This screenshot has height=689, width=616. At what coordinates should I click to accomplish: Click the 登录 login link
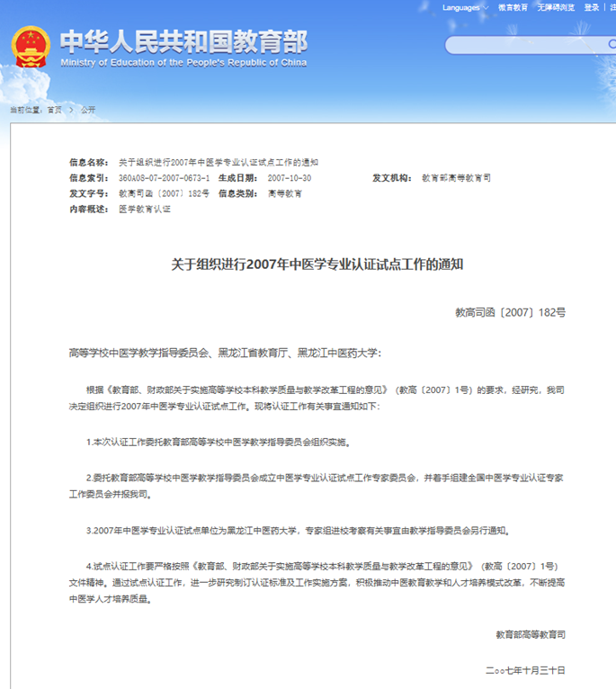coord(591,7)
